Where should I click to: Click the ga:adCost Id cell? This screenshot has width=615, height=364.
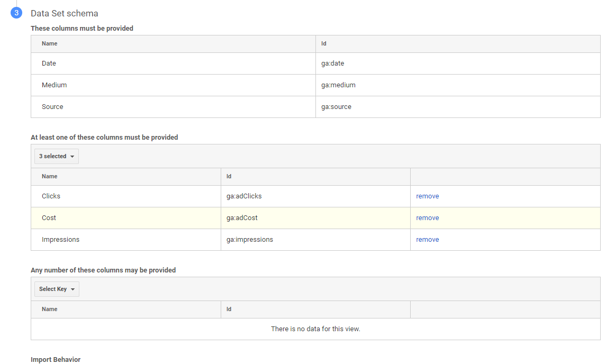point(242,218)
